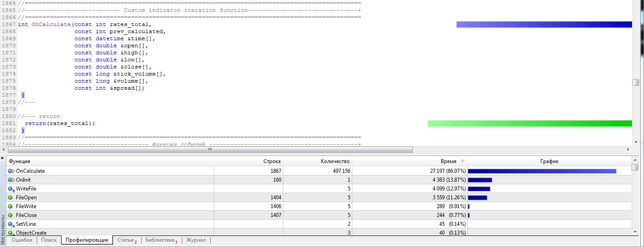The image size is (644, 247).
Task: Click line value 1407 in Строка column
Action: pos(275,215)
